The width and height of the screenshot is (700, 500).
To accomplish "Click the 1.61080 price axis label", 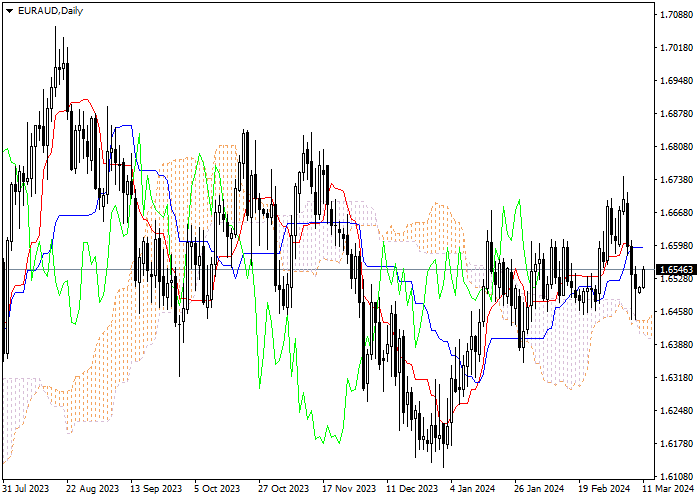I will 676,476.
